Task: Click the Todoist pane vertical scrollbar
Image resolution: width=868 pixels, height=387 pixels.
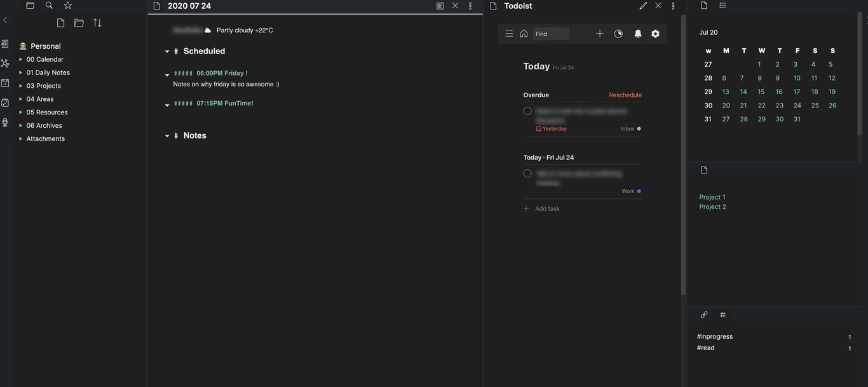Action: point(683,154)
